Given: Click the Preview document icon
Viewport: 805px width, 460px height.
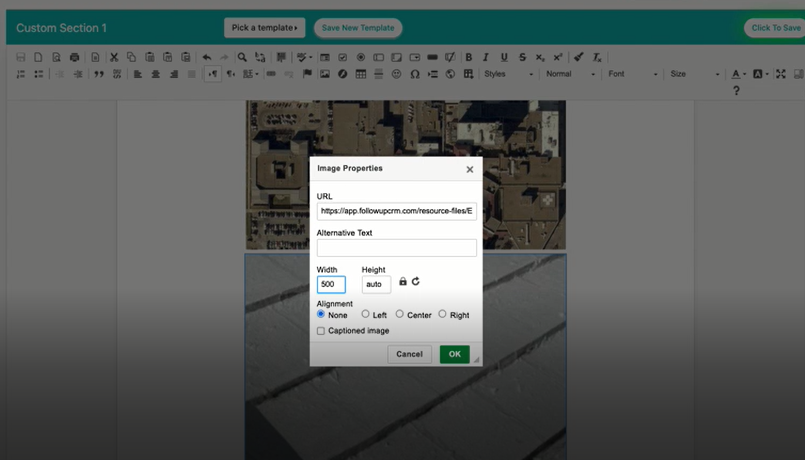Looking at the screenshot, I should coord(56,57).
